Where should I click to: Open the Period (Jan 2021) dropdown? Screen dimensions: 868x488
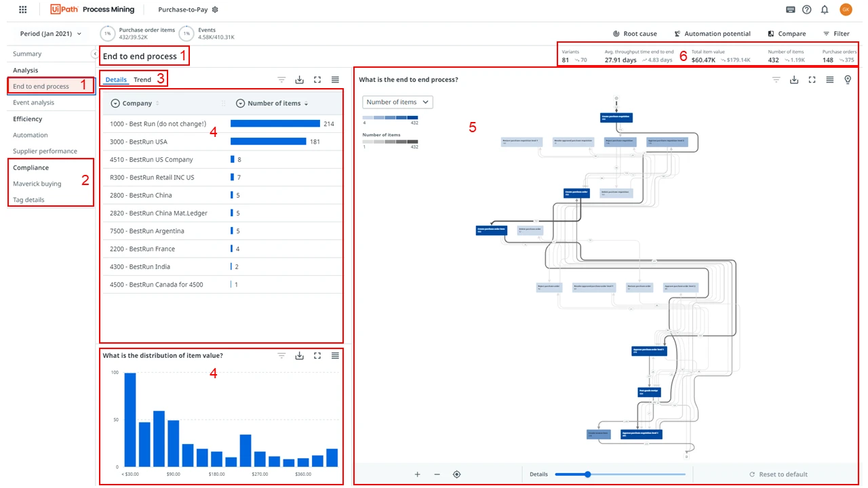point(50,33)
